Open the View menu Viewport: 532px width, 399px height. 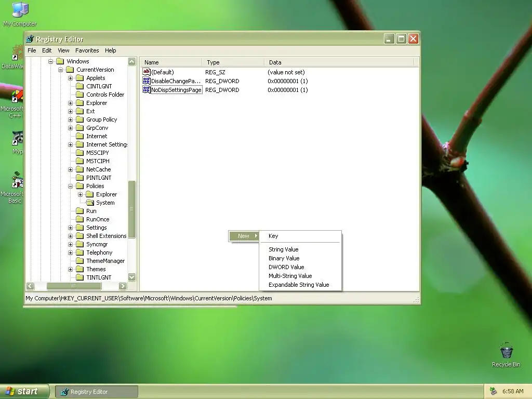coord(63,50)
